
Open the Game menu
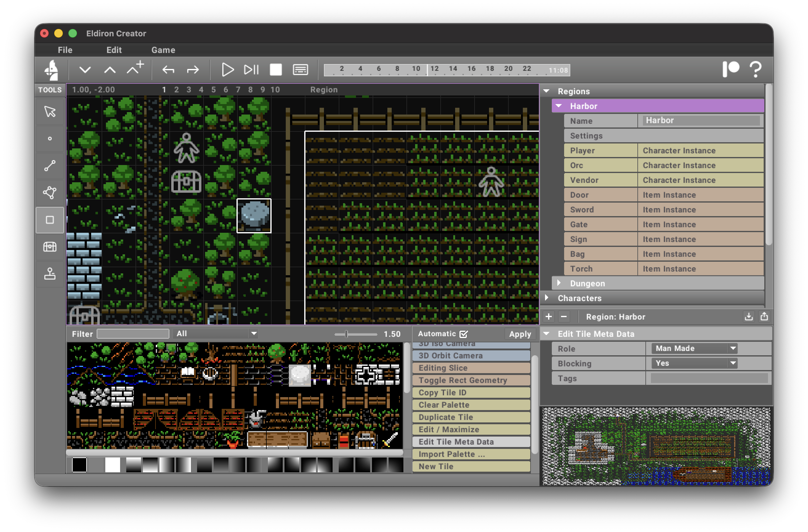163,50
